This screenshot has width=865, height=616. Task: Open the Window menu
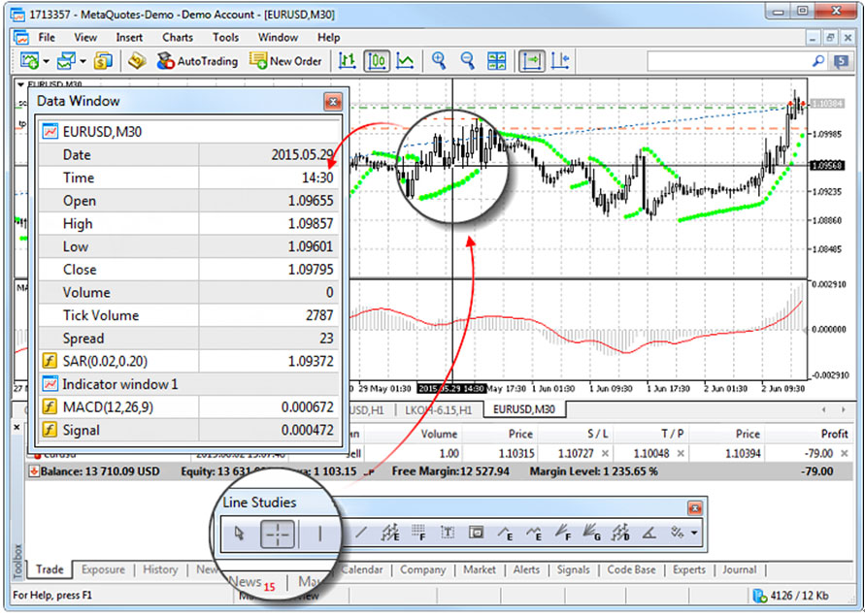pyautogui.click(x=278, y=38)
